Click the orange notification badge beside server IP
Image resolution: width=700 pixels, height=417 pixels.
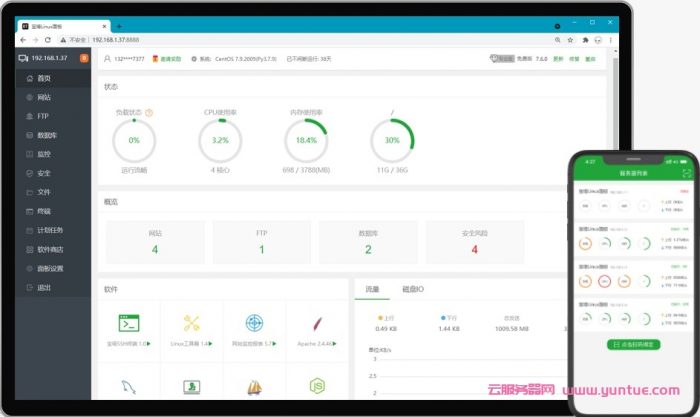84,59
